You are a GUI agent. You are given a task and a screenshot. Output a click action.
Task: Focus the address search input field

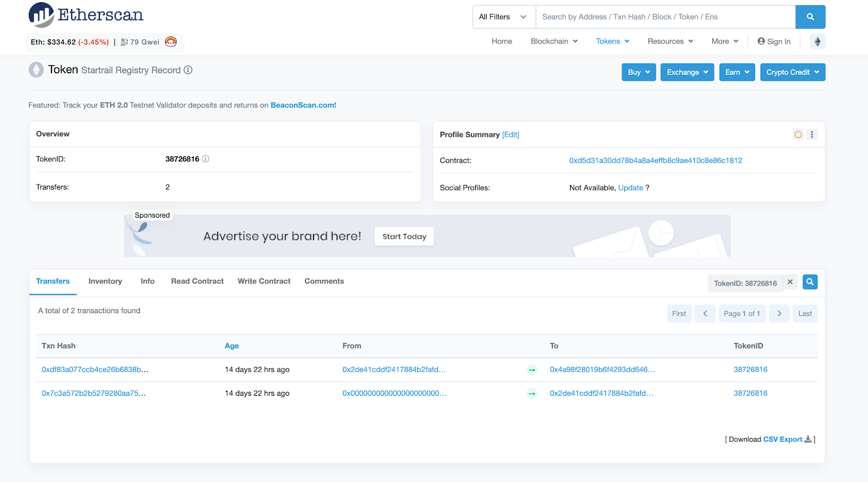pos(666,17)
